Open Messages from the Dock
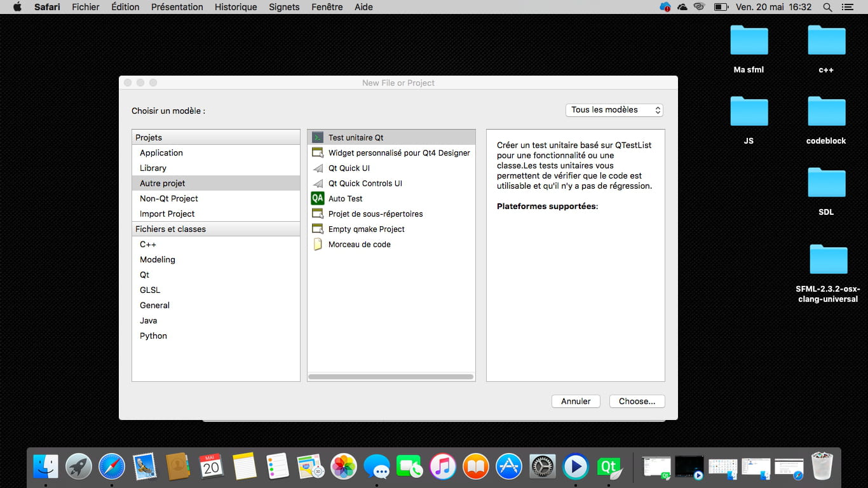868x488 pixels. click(377, 468)
